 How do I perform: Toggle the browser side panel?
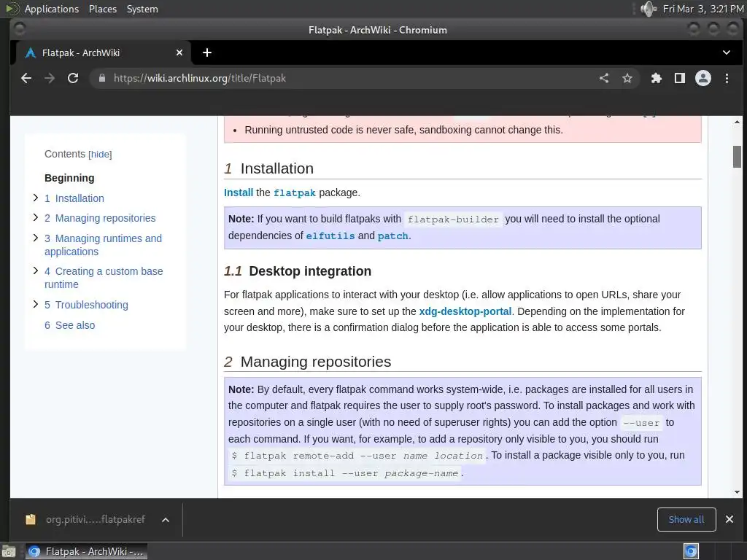click(x=680, y=78)
